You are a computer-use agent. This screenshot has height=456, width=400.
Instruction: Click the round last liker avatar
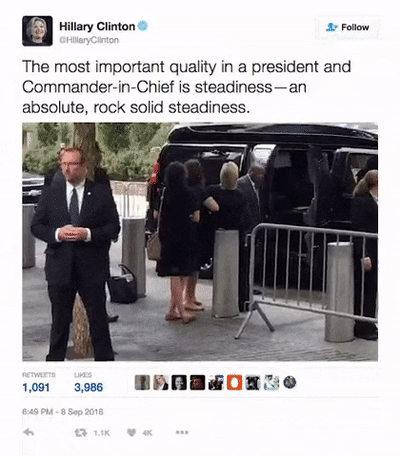[290, 383]
